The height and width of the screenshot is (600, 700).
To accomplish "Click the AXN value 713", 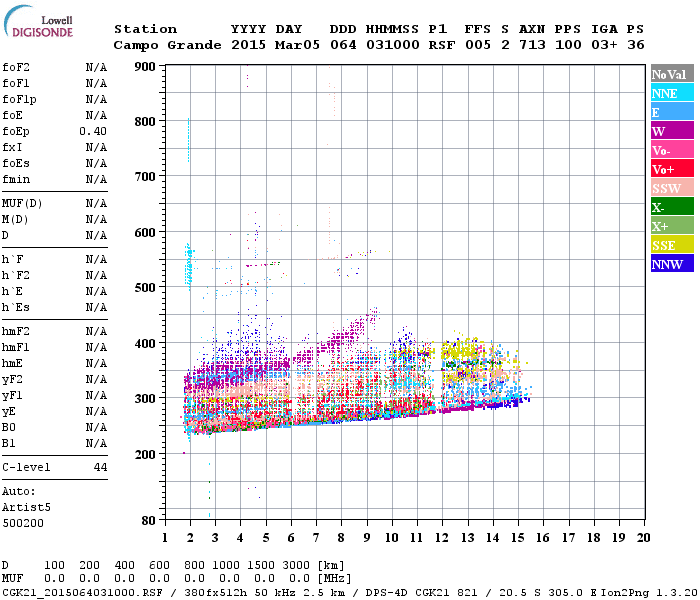I will point(532,45).
